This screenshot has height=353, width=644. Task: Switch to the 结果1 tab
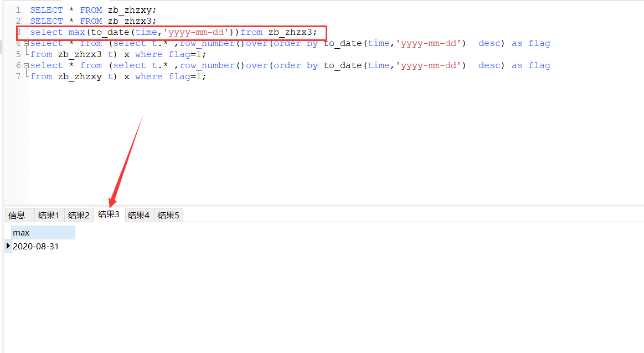tap(49, 215)
